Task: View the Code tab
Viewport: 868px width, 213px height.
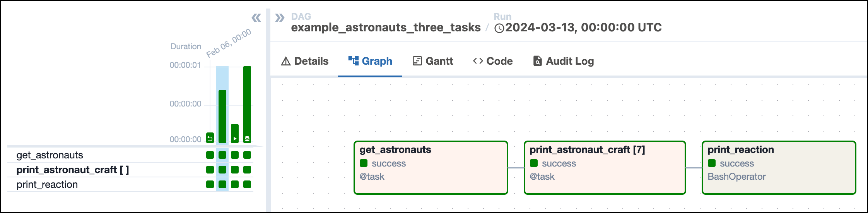Action: point(493,61)
